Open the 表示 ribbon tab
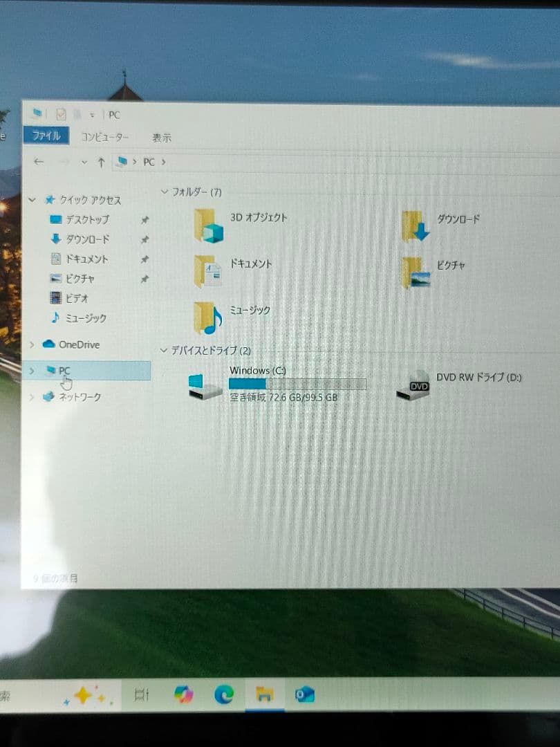Screen dimensions: 560x747 161,138
